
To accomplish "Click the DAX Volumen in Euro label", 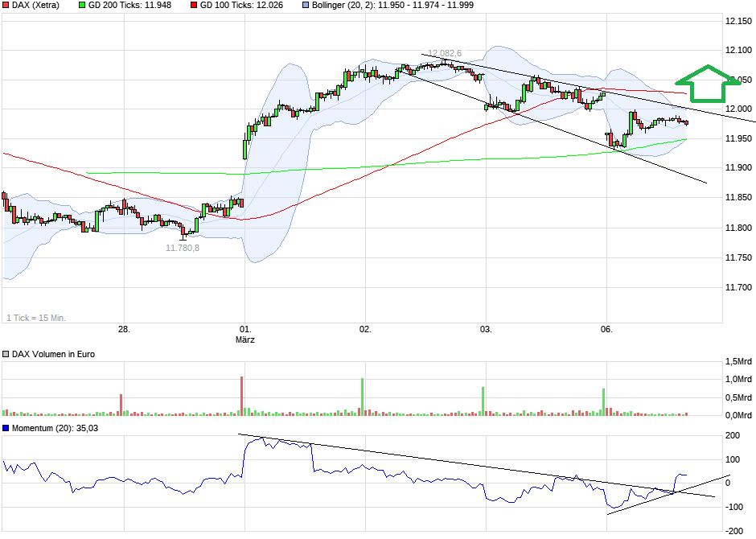I will pos(53,354).
